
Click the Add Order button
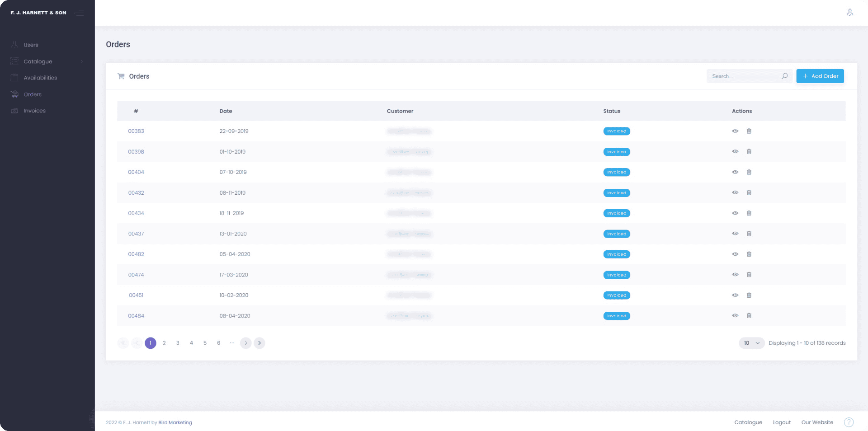click(820, 76)
